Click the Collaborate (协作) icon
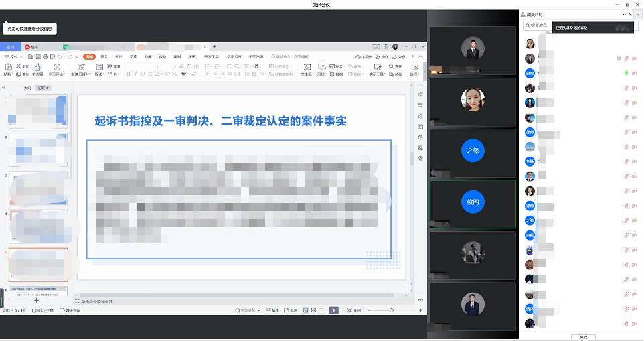644x341 pixels. 382,57
